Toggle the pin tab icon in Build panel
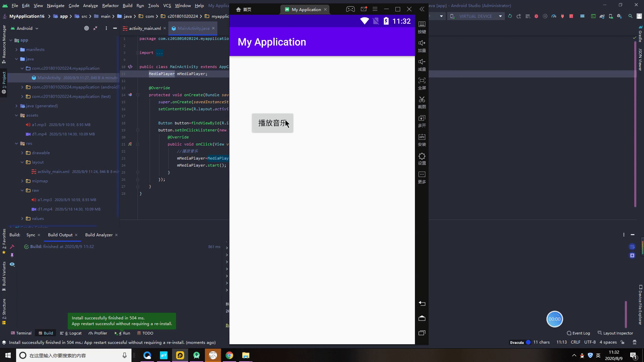Image resolution: width=644 pixels, height=362 pixels. tap(12, 255)
